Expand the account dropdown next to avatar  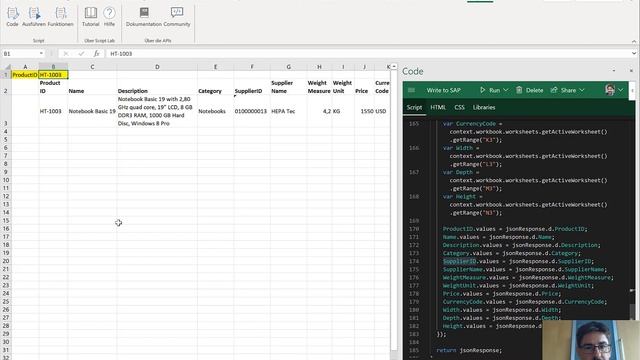[x=621, y=90]
